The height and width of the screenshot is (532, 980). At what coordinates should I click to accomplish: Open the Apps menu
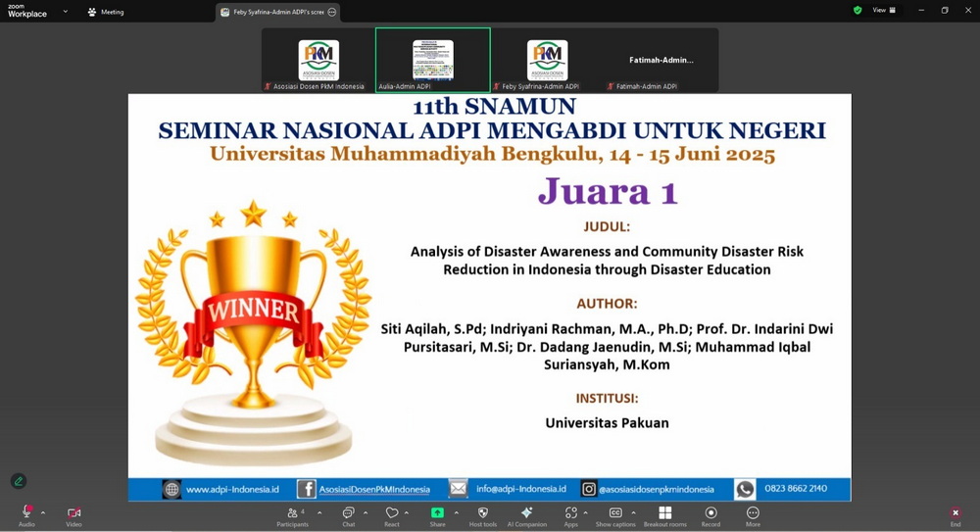click(571, 515)
